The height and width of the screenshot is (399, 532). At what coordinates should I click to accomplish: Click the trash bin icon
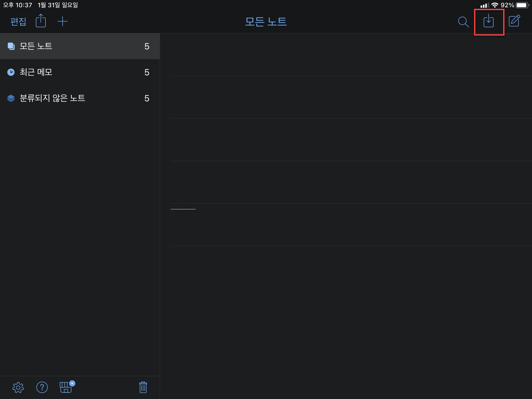coord(143,387)
